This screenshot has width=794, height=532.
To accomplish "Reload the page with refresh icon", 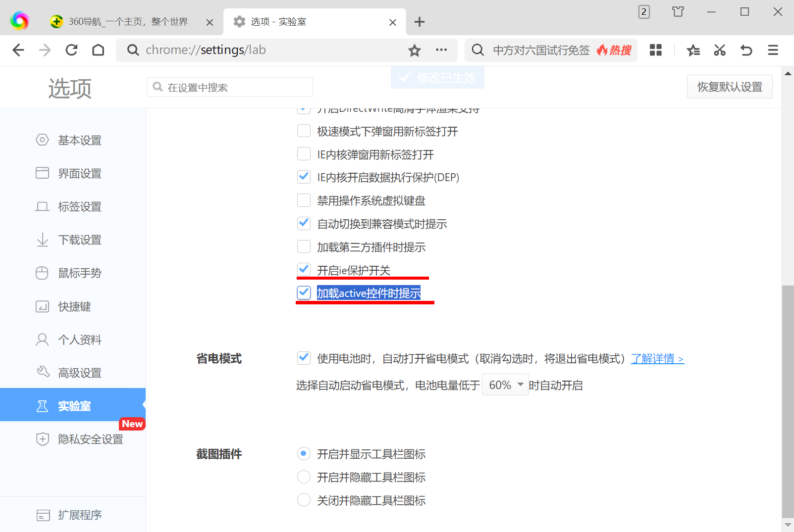I will click(72, 50).
